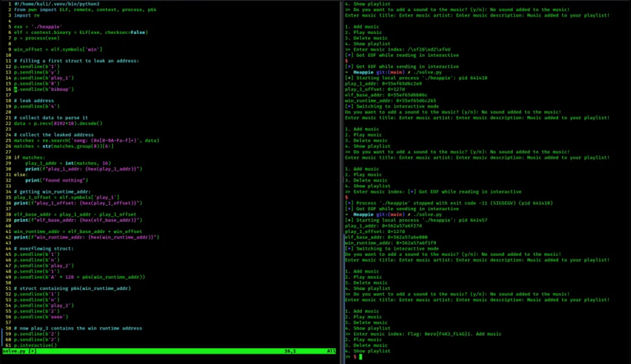
Task: Click 'win_runtime_addr: 0x55ef65d6c265' output line
Action: click(390, 101)
